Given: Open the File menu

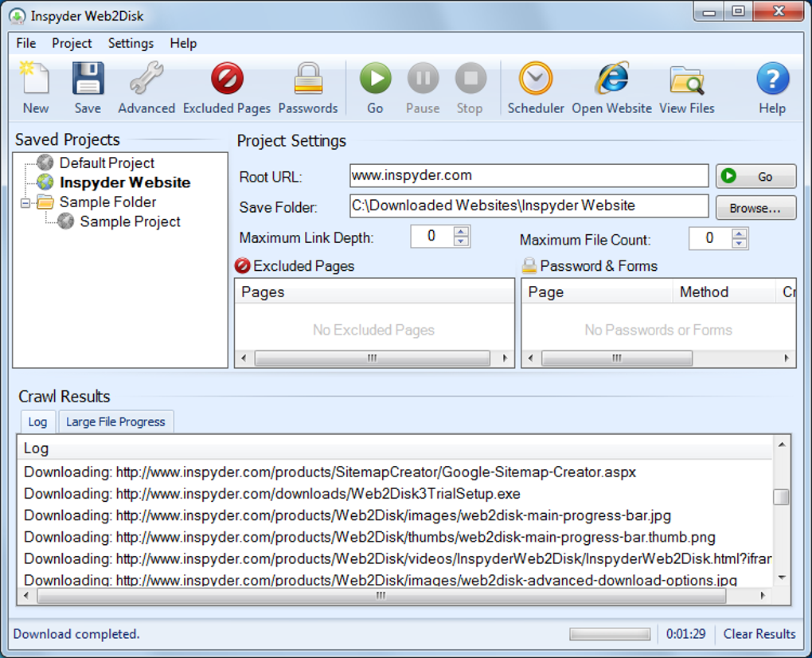Looking at the screenshot, I should pyautogui.click(x=26, y=44).
